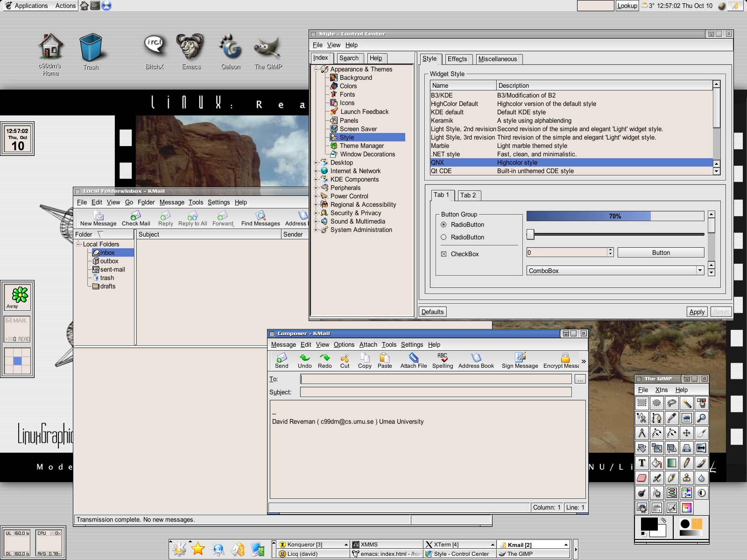This screenshot has width=747, height=560.
Task: Choose the Free Select lasso tool
Action: 672,403
